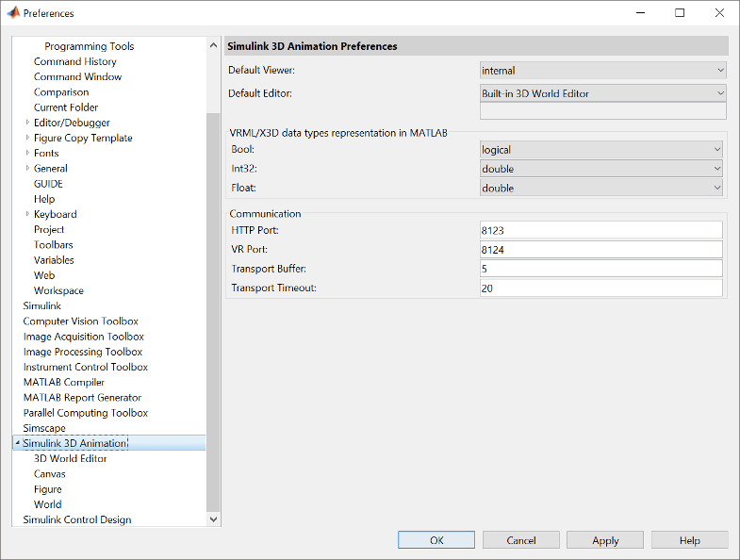Select 3D World Editor in tree
Viewport: 740px width, 560px height.
[70, 458]
